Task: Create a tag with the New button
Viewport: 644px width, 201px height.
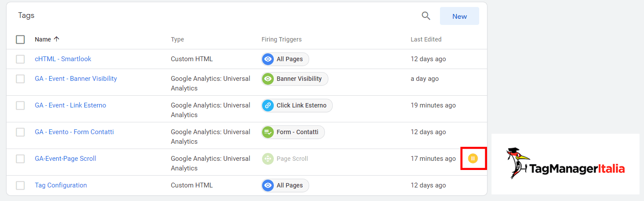Action: pyautogui.click(x=460, y=16)
